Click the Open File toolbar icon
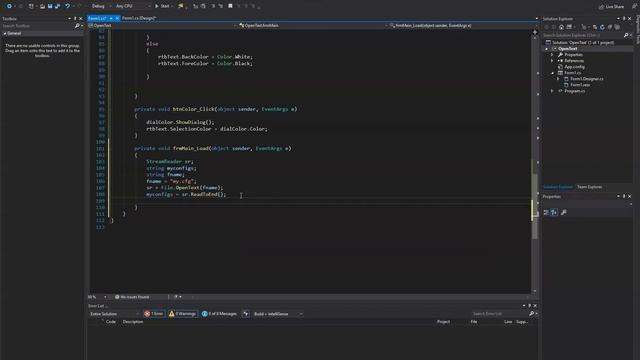The height and width of the screenshot is (360, 640). (x=42, y=6)
